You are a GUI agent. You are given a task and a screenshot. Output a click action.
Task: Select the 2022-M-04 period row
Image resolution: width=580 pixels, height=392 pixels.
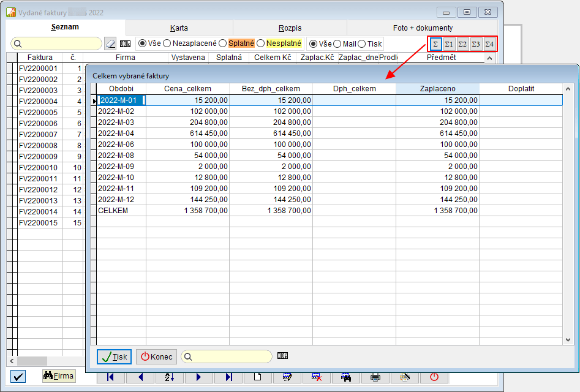point(330,134)
